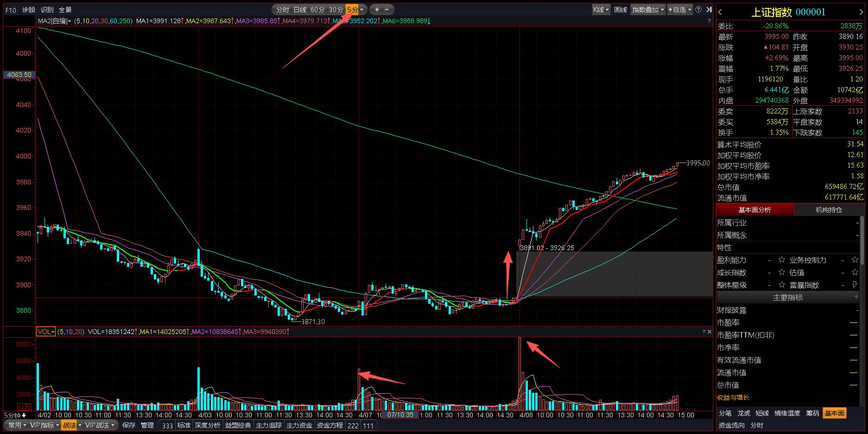The image size is (868, 434).
Task: Collapse right panel using skip-to-end arrow icon
Action: click(x=709, y=9)
